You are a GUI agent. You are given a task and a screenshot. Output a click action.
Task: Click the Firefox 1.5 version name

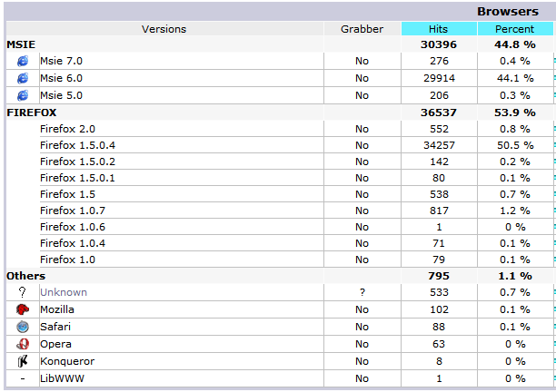[67, 194]
